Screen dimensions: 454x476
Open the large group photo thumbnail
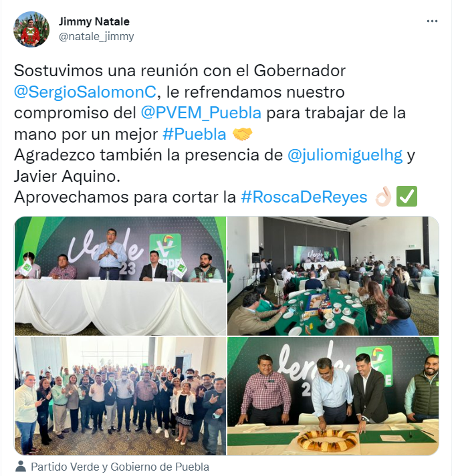pyautogui.click(x=120, y=396)
